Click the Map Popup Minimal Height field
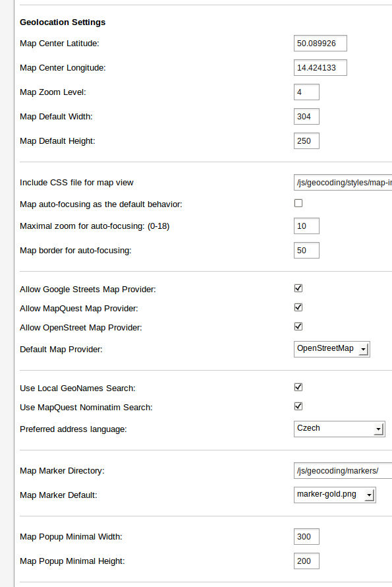Image resolution: width=392 pixels, height=587 pixels. tap(306, 561)
